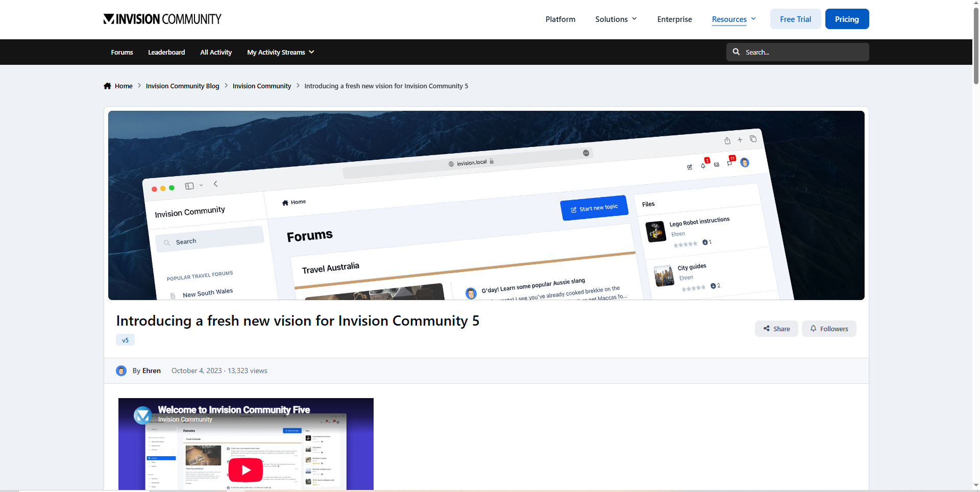The image size is (980, 492).
Task: Open the Platform menu item
Action: tap(560, 19)
